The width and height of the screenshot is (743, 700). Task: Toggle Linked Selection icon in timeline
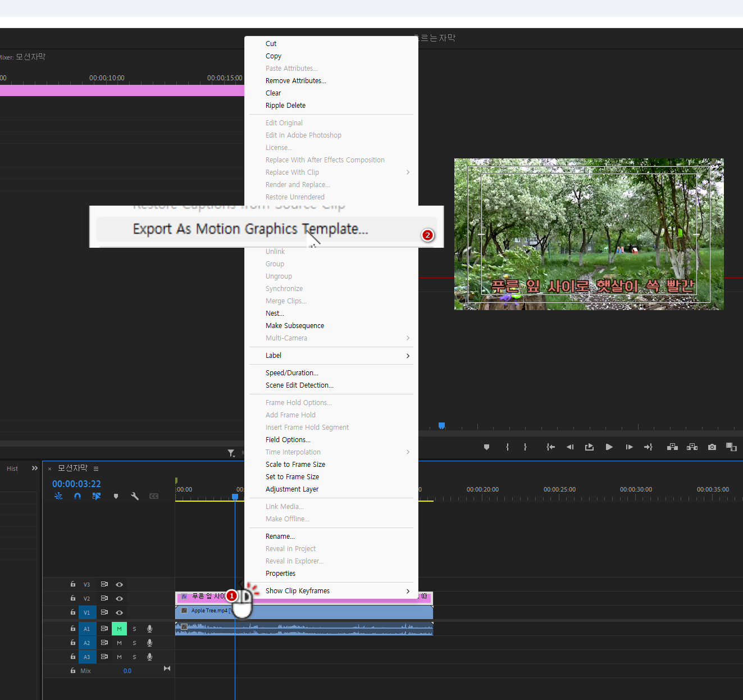97,496
